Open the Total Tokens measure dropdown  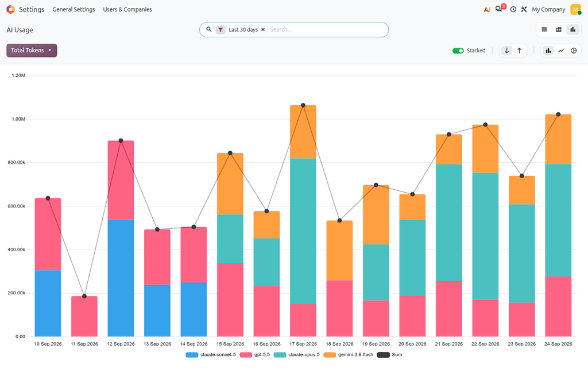point(32,51)
